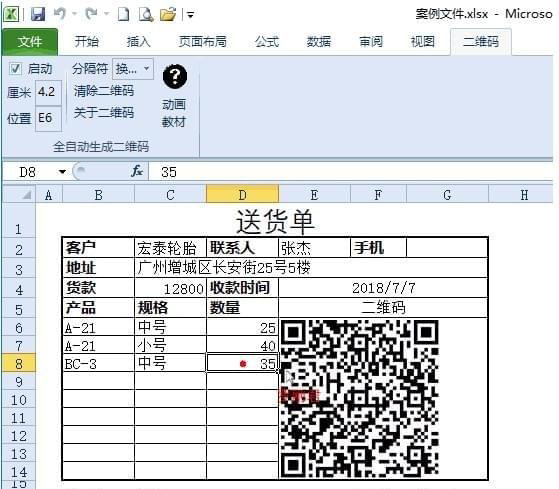Open file with the folder icon
The image size is (559, 489).
(168, 14)
